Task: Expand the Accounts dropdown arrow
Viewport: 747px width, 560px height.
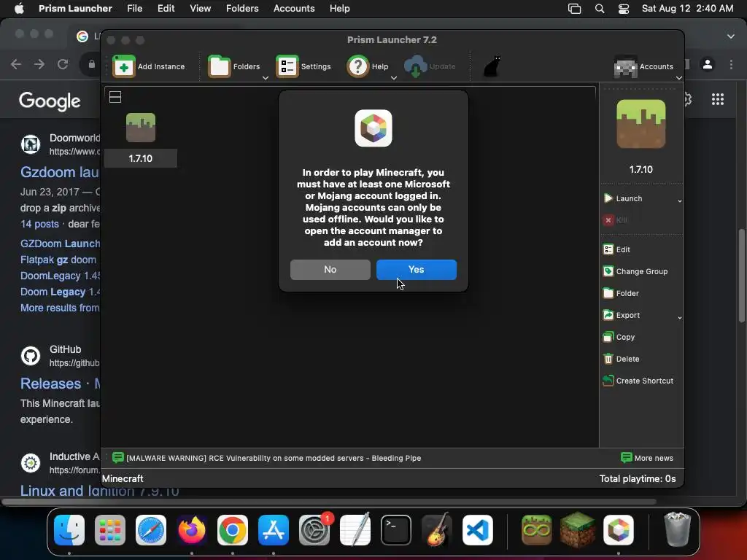Action: coord(679,77)
